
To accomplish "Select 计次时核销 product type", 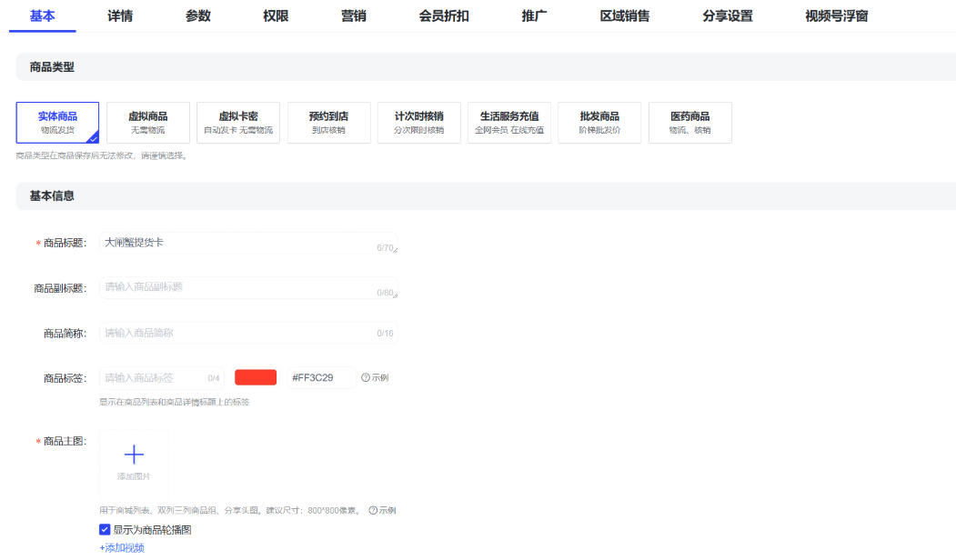I will 418,123.
